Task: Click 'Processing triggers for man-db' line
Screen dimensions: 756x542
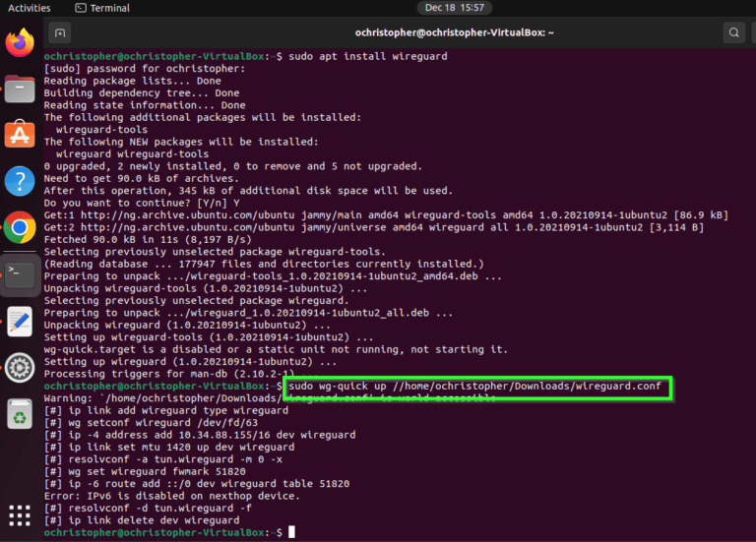Action: (181, 374)
